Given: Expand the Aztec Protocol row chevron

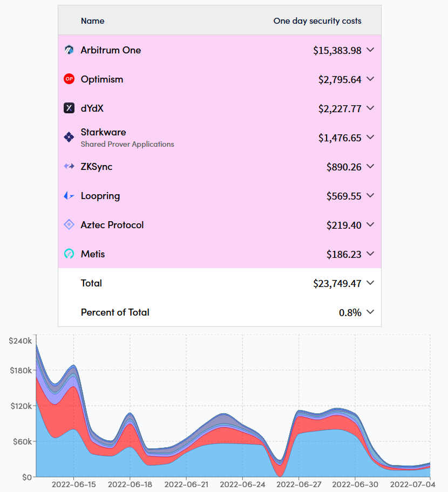Looking at the screenshot, I should click(370, 224).
